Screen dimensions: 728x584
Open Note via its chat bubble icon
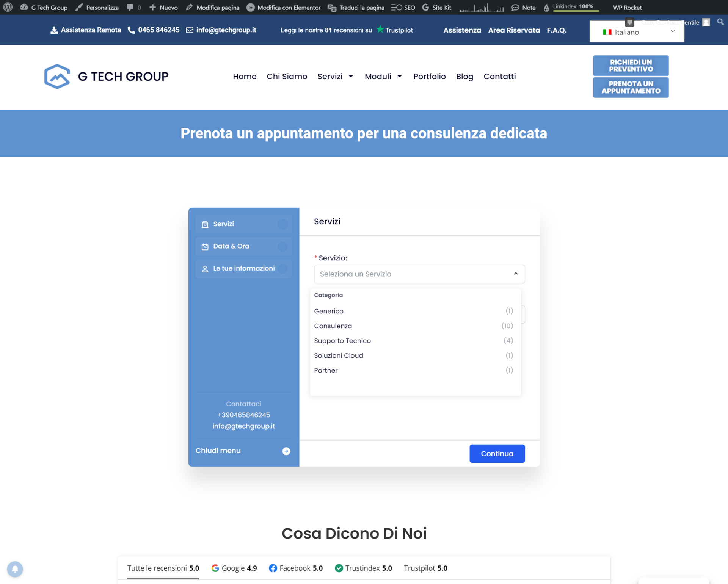(515, 7)
